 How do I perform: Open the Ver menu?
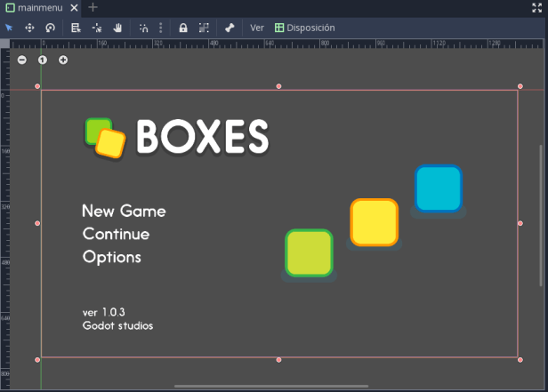(257, 28)
